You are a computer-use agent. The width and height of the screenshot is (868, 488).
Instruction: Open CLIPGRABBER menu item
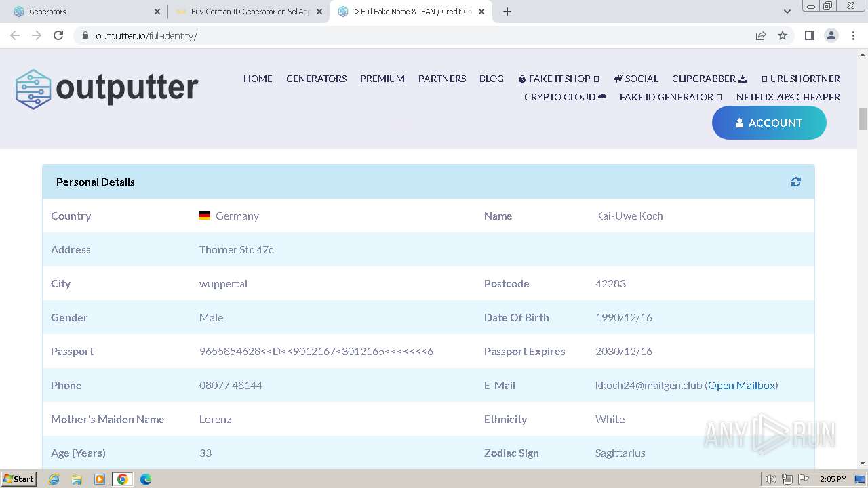(709, 79)
